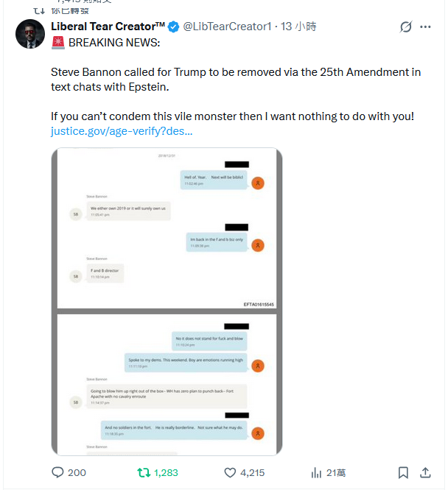
Task: Open the bottom chat screenshot image
Action: (167, 385)
